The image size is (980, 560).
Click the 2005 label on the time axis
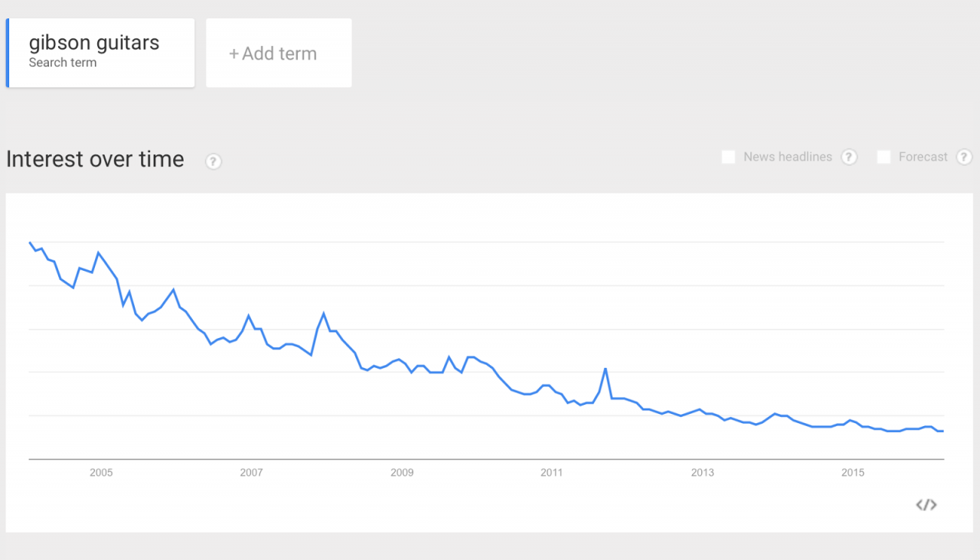pos(101,473)
